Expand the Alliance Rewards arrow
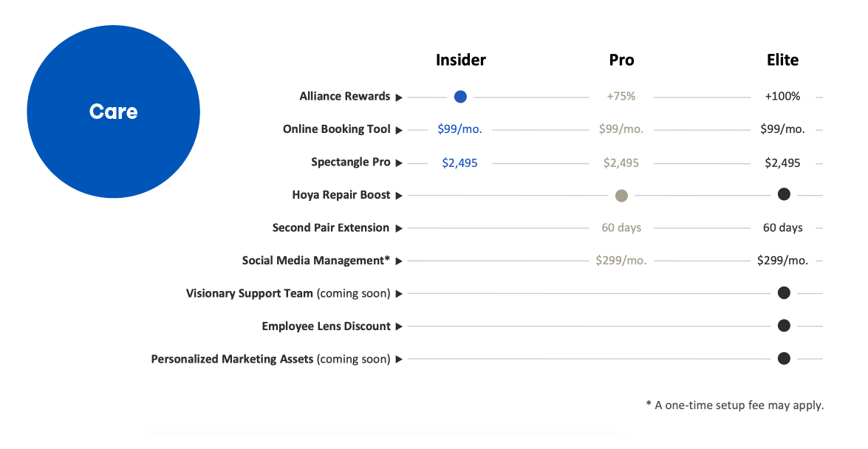The image size is (868, 449). (x=399, y=97)
